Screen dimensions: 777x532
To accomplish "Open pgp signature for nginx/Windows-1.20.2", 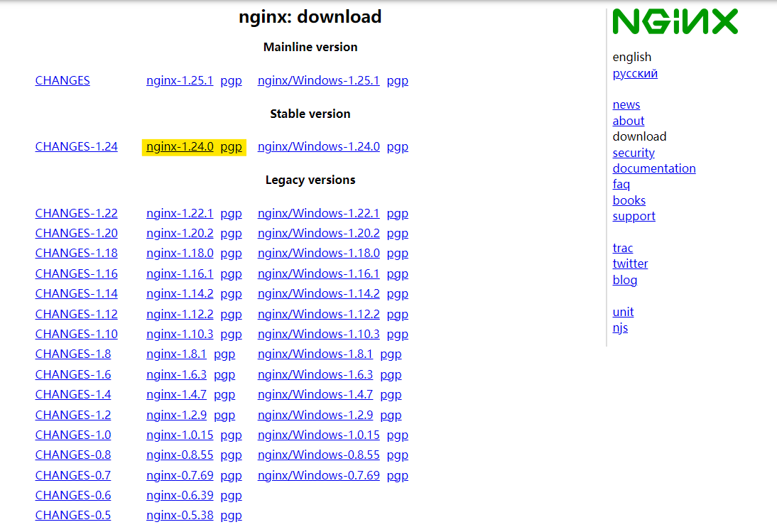I will point(398,233).
